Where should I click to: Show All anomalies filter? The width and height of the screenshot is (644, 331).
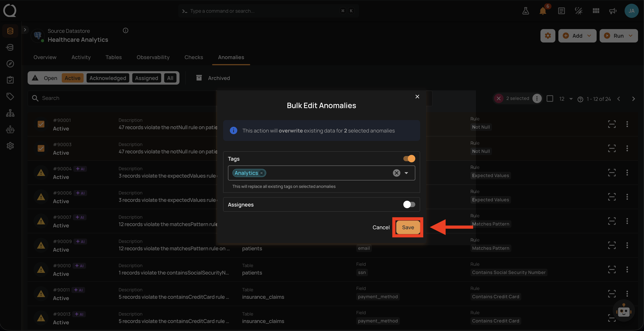(170, 78)
